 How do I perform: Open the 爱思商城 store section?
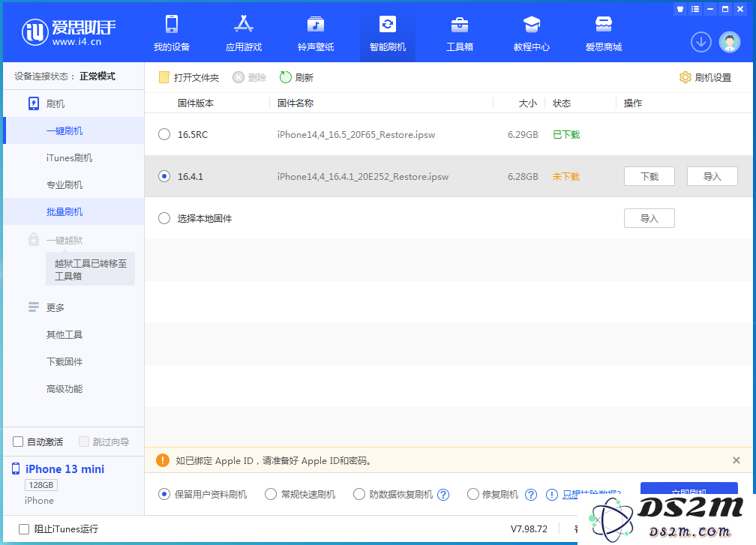pyautogui.click(x=604, y=33)
